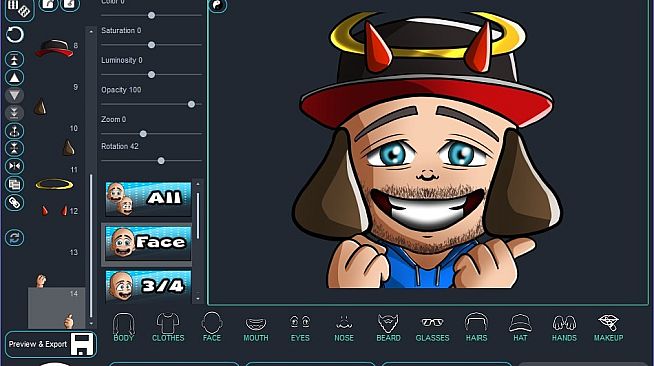Click the chain link icon
This screenshot has height=366, width=654.
(15, 203)
